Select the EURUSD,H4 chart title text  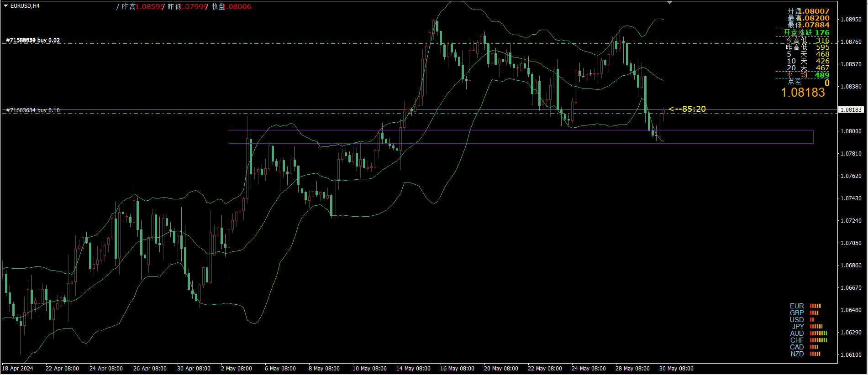pyautogui.click(x=25, y=6)
